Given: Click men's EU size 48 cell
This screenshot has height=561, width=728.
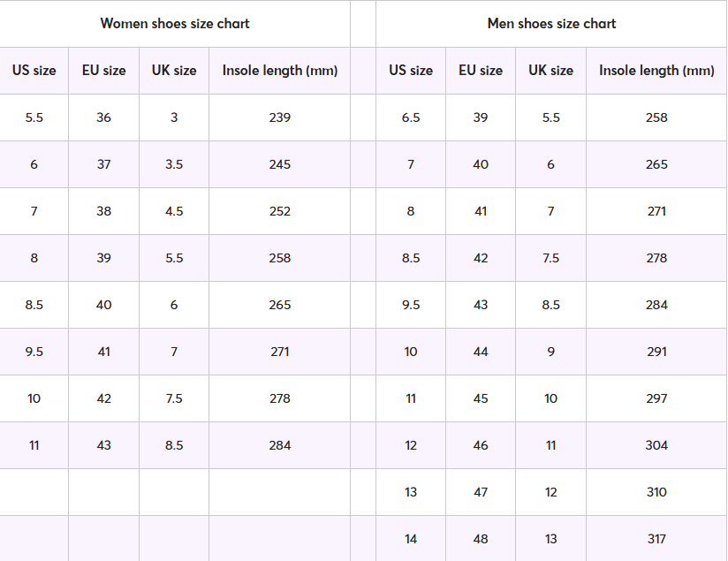Looking at the screenshot, I should 481,539.
